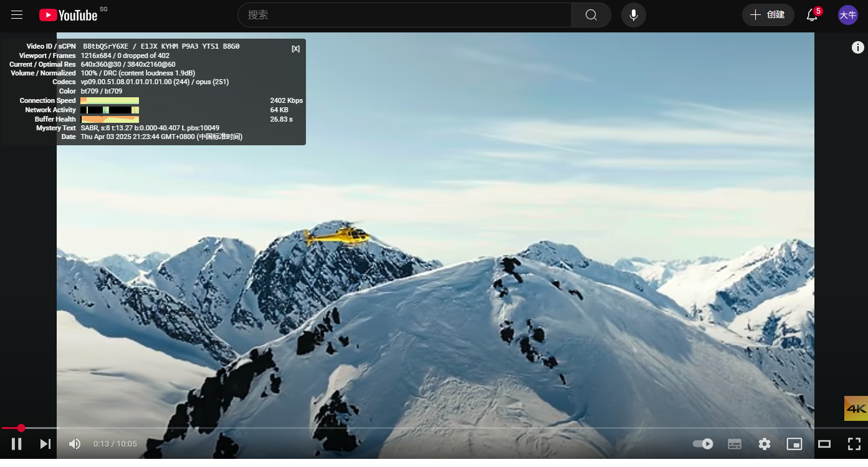The image size is (868, 467).
Task: Click the 4K channel watermark
Action: click(x=856, y=408)
